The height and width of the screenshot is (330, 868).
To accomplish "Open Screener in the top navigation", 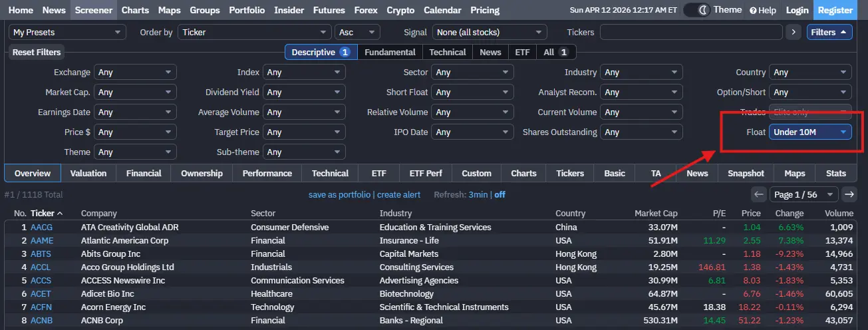I will coord(93,10).
